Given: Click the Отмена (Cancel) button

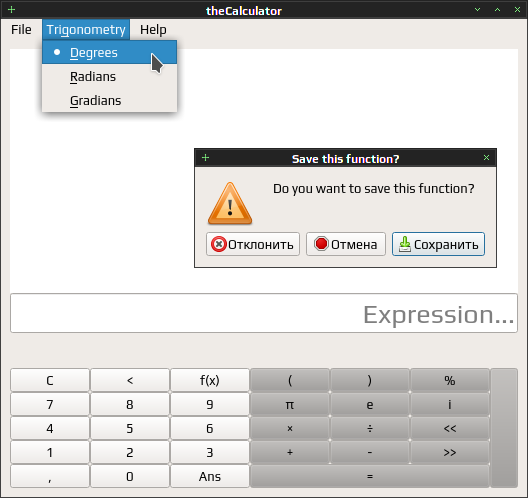Looking at the screenshot, I should pos(346,244).
